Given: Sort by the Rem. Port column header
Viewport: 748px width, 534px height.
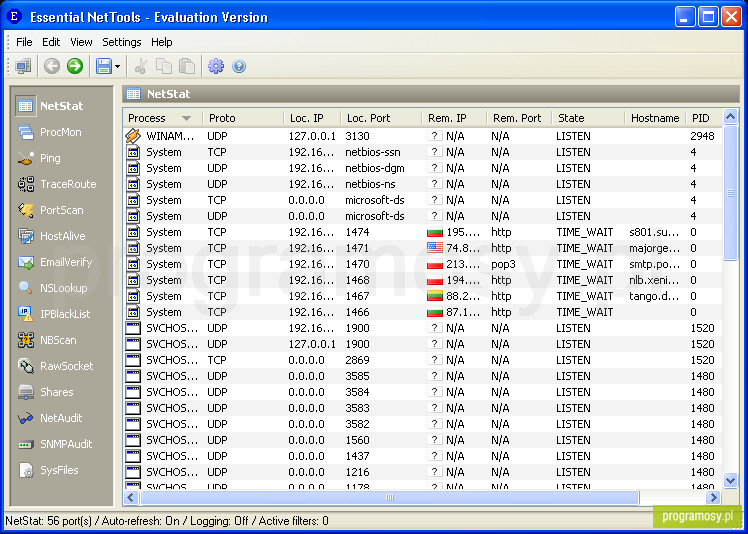Looking at the screenshot, I should pos(519,118).
